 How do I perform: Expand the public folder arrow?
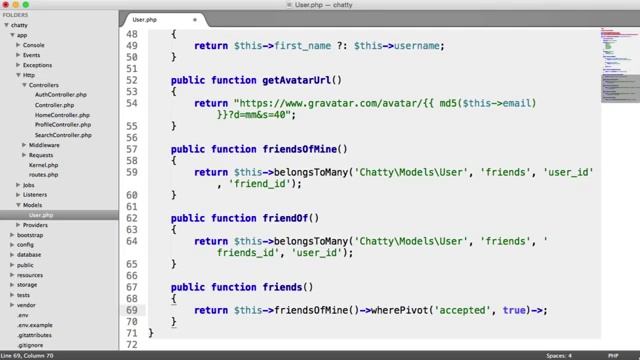12,265
